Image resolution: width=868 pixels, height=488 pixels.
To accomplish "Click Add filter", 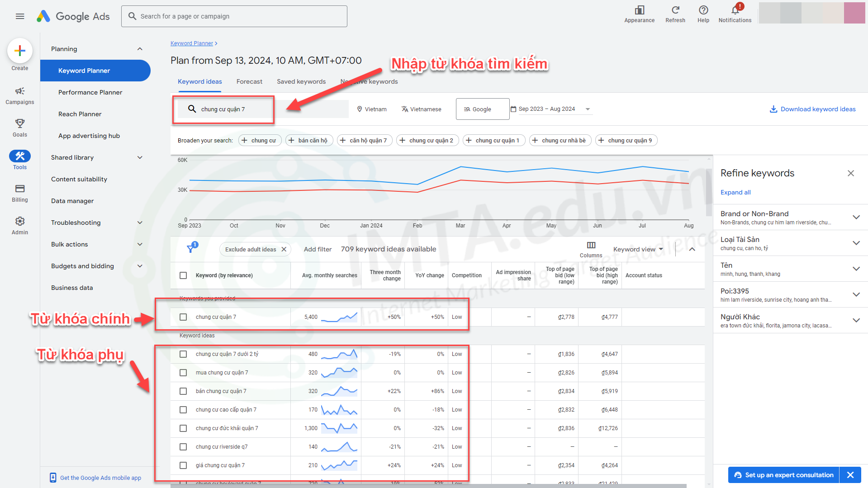I will (318, 249).
